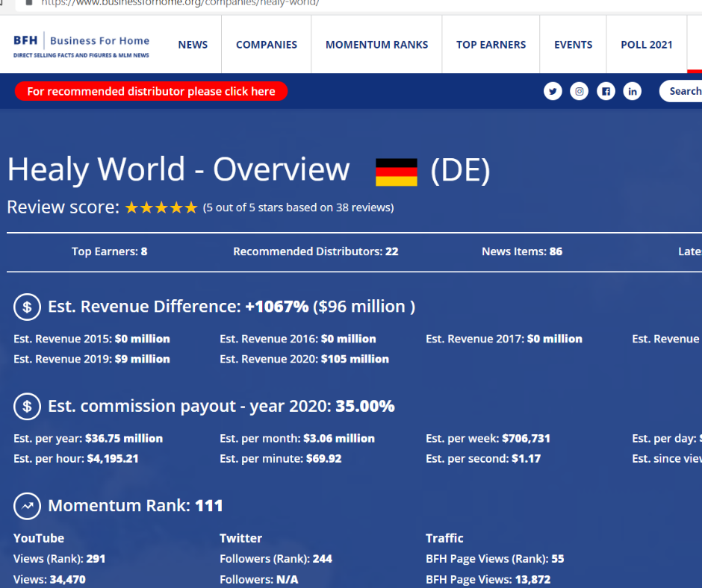Select the Events menu item
The height and width of the screenshot is (588, 702).
click(x=573, y=45)
